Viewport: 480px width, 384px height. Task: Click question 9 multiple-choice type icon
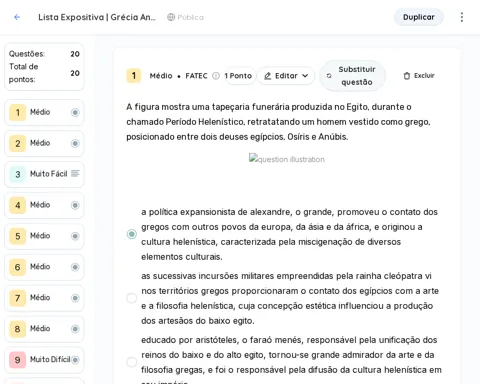tap(75, 360)
